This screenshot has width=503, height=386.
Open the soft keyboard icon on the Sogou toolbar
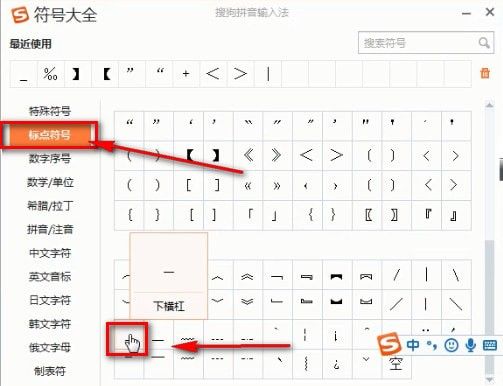pyautogui.click(x=490, y=345)
